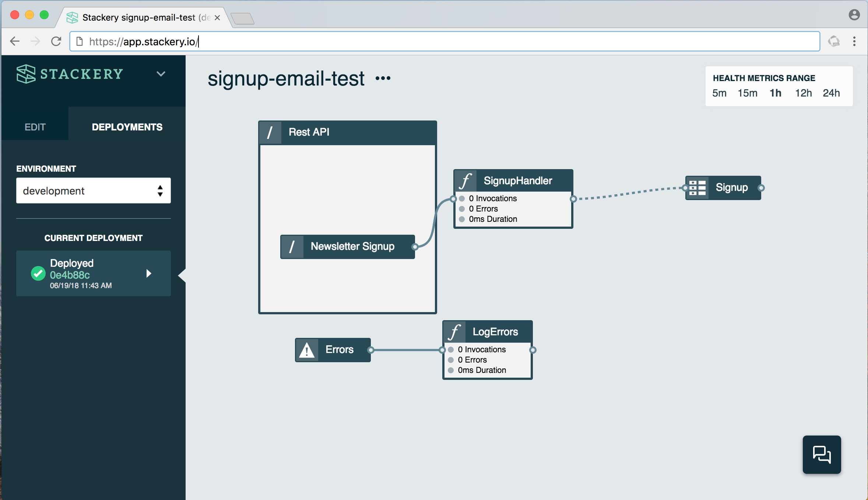
Task: Click SignupHandler 0 Errors metric
Action: 483,209
